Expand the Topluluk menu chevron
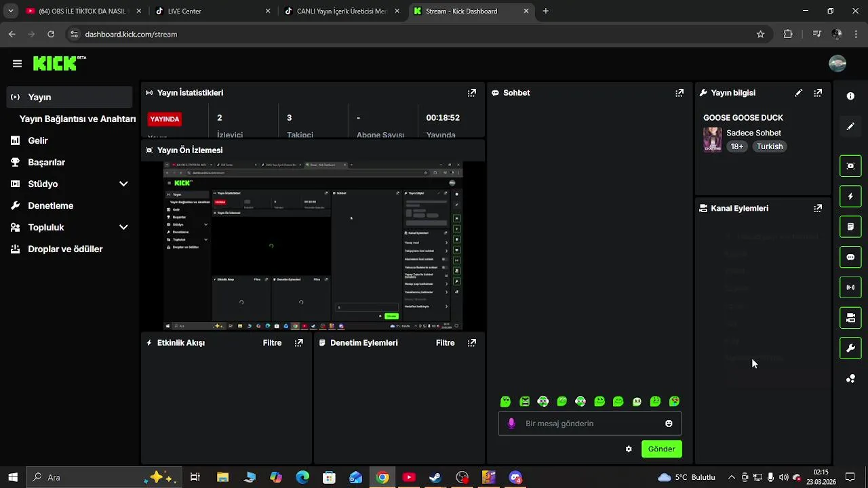 point(123,227)
